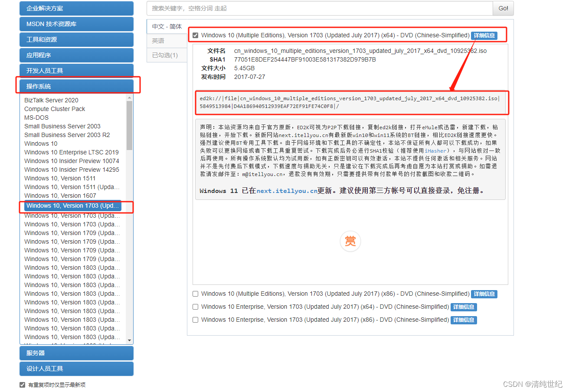
Task: Select Compute Cluster Pack in the list
Action: pos(55,109)
